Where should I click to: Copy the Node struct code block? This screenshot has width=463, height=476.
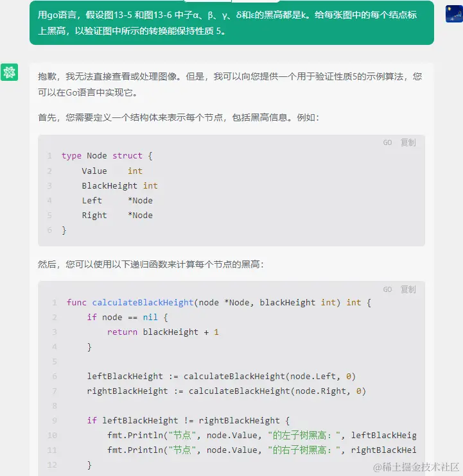pyautogui.click(x=408, y=142)
